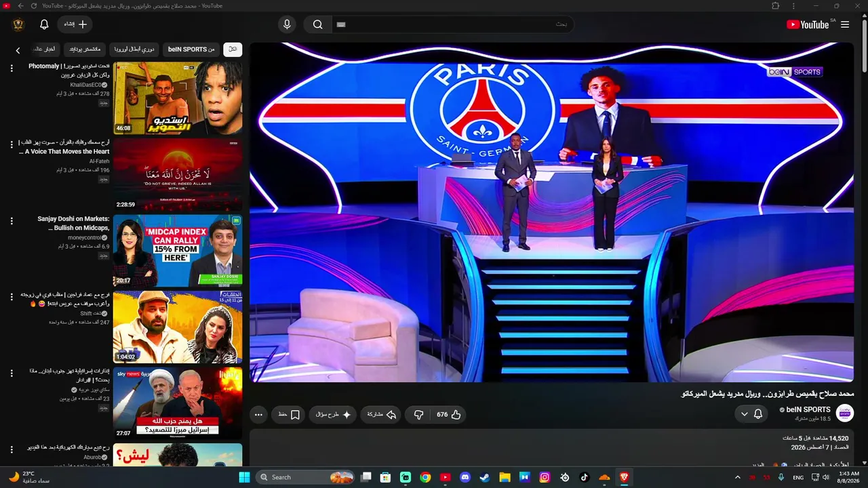Switch the ENG input language indicator
Viewport: 868px width, 488px height.
click(798, 477)
